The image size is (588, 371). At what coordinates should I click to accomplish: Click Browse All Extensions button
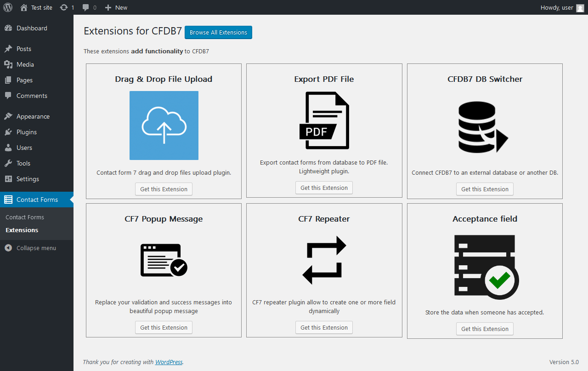pos(218,32)
